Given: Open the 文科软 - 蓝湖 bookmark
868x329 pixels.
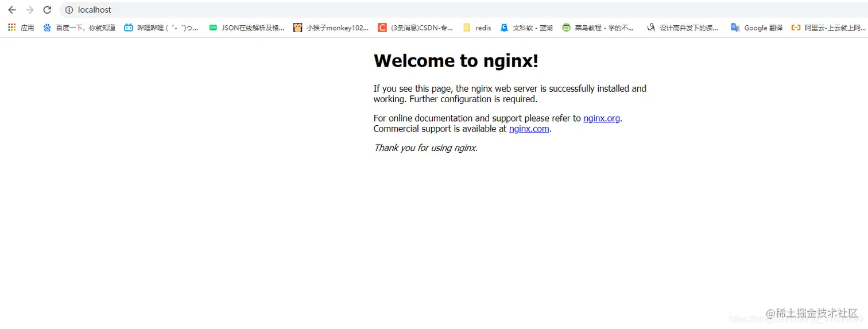Looking at the screenshot, I should (526, 28).
